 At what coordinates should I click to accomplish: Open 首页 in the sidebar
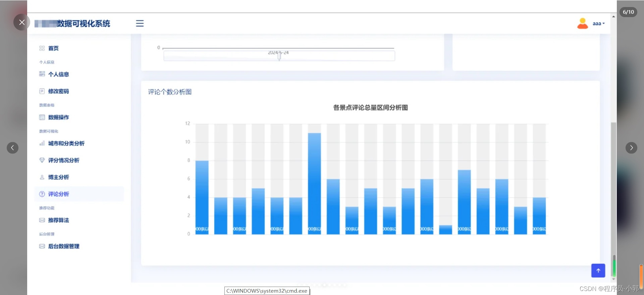coord(53,48)
